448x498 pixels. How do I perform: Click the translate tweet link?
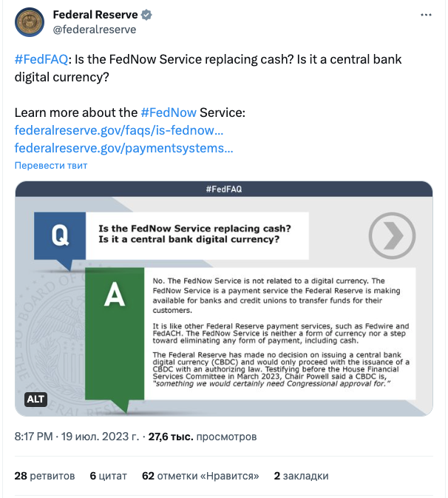pos(51,166)
